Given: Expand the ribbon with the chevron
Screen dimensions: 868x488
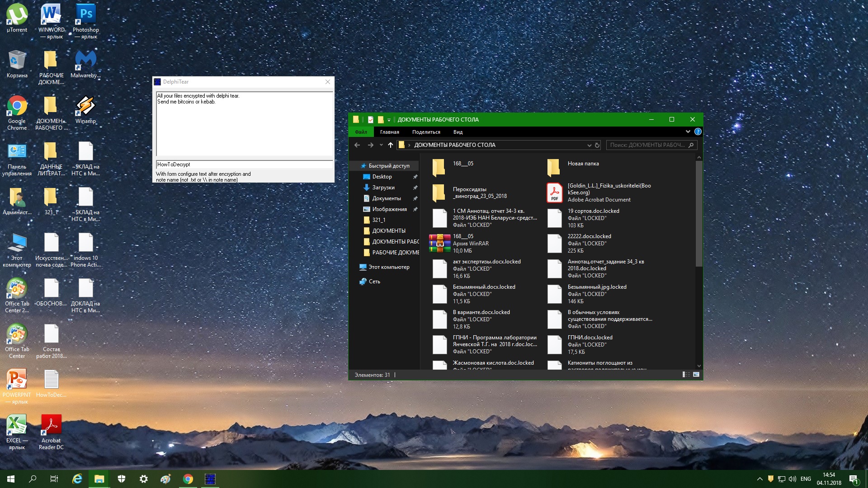Looking at the screenshot, I should (x=688, y=132).
